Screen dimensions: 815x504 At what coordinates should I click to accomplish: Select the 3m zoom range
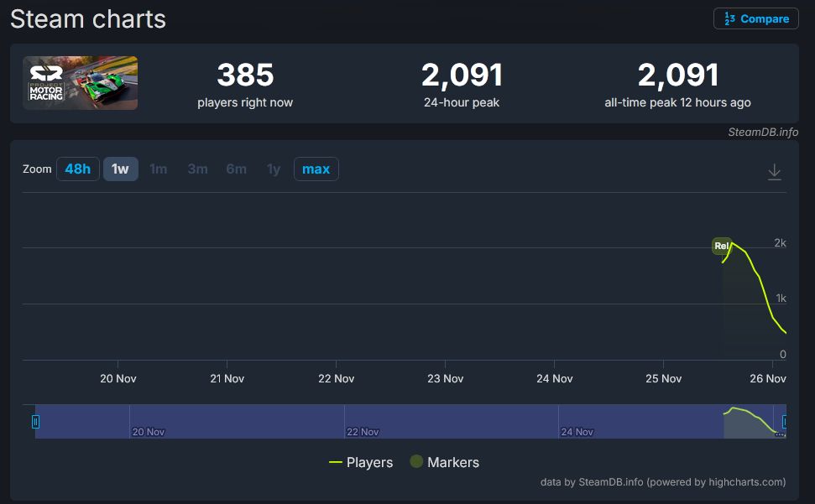(197, 169)
